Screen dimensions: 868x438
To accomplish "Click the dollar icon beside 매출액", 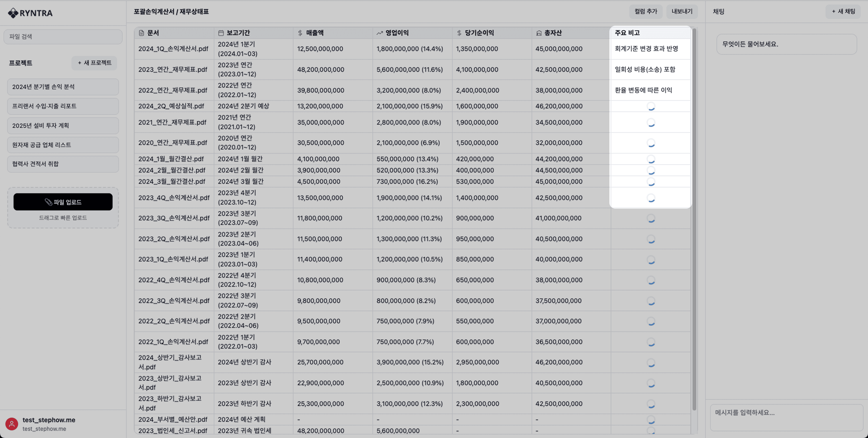I will [300, 33].
